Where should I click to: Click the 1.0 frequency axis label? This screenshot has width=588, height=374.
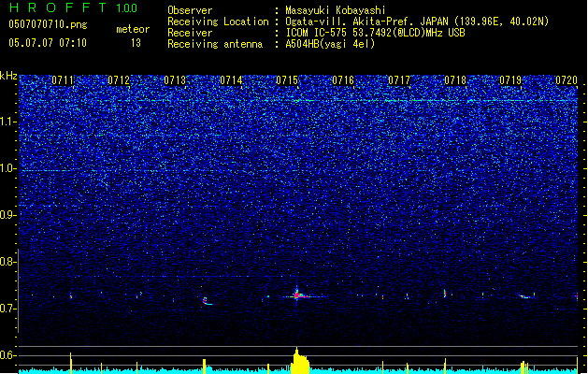coord(7,168)
